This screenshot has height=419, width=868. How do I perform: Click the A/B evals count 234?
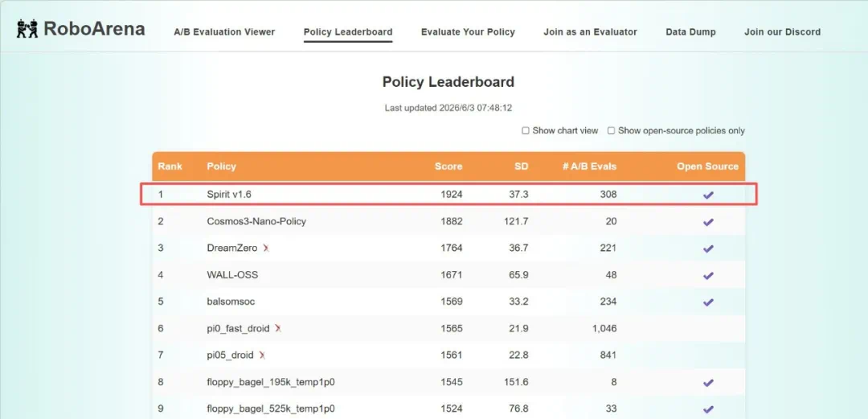point(608,302)
